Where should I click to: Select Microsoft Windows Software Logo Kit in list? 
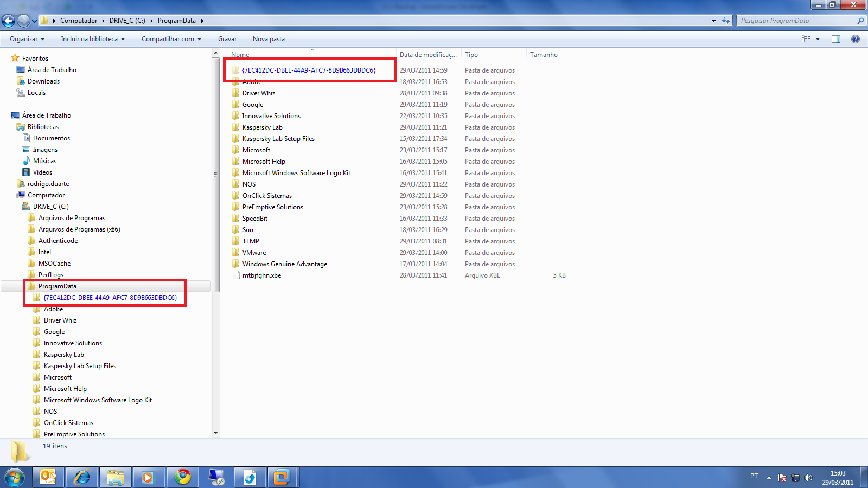click(296, 173)
